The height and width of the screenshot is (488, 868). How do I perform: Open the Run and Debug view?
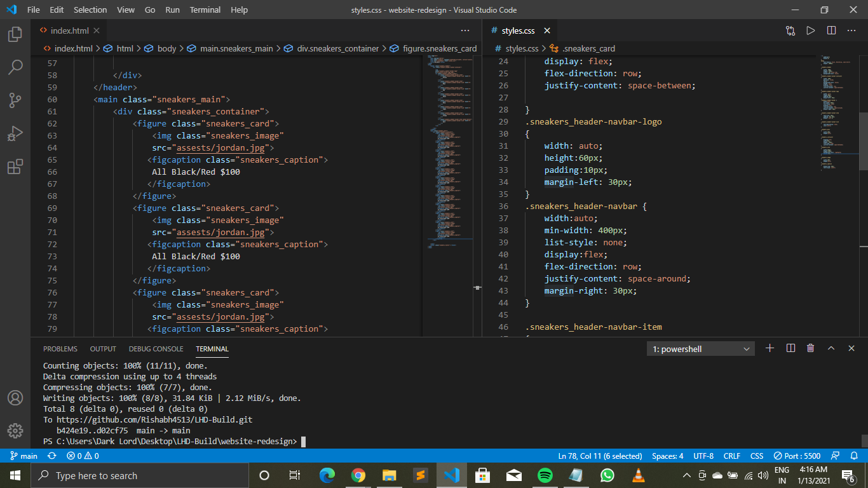(15, 133)
